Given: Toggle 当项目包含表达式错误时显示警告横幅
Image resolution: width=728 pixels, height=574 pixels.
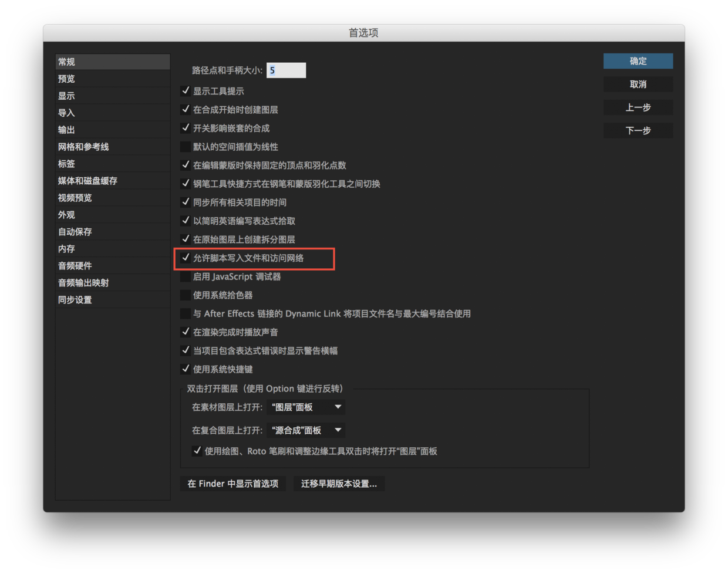Looking at the screenshot, I should 186,350.
